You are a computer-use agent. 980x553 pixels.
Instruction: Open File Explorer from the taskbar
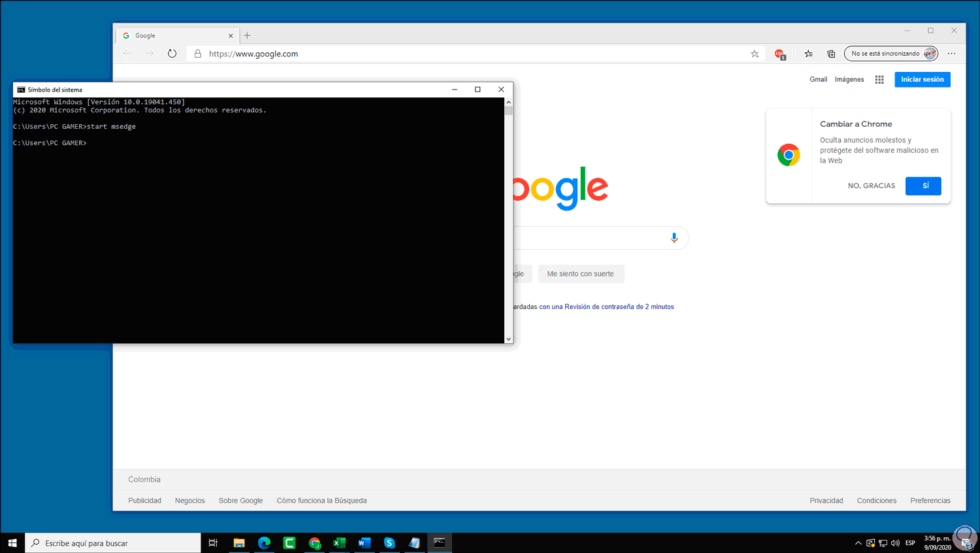(x=239, y=543)
